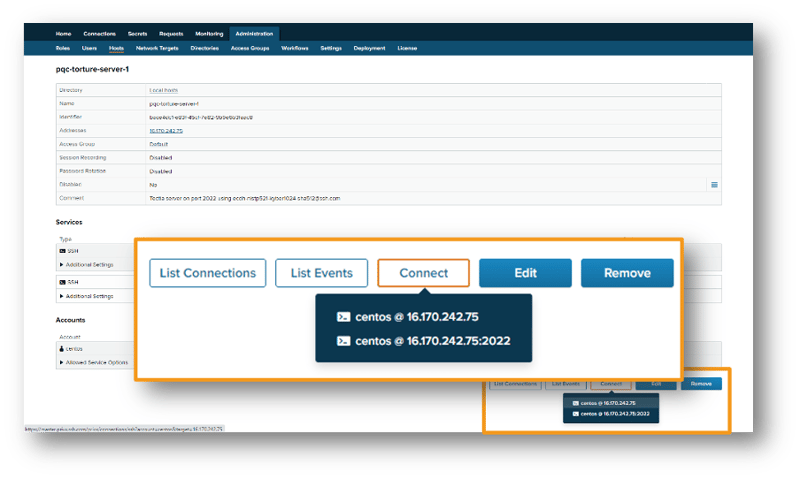The width and height of the screenshot is (800, 479).
Task: Open the Secrets tab
Action: 140,34
